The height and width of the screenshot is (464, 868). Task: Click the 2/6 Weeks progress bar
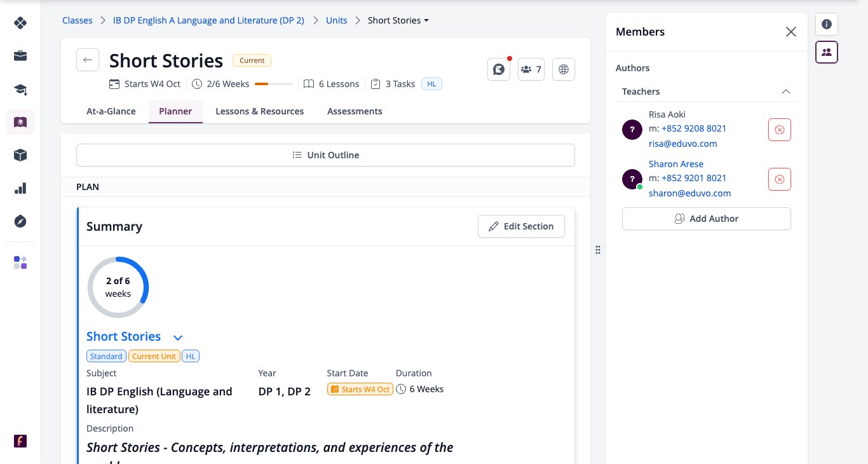point(274,84)
